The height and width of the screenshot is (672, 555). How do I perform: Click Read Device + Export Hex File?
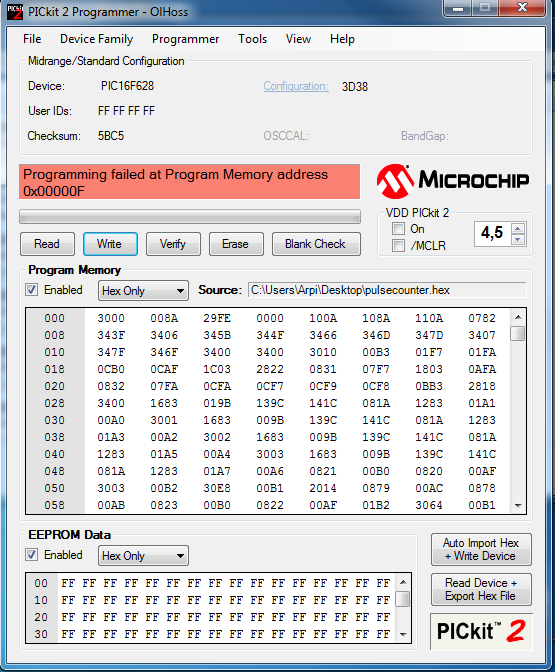click(x=481, y=589)
